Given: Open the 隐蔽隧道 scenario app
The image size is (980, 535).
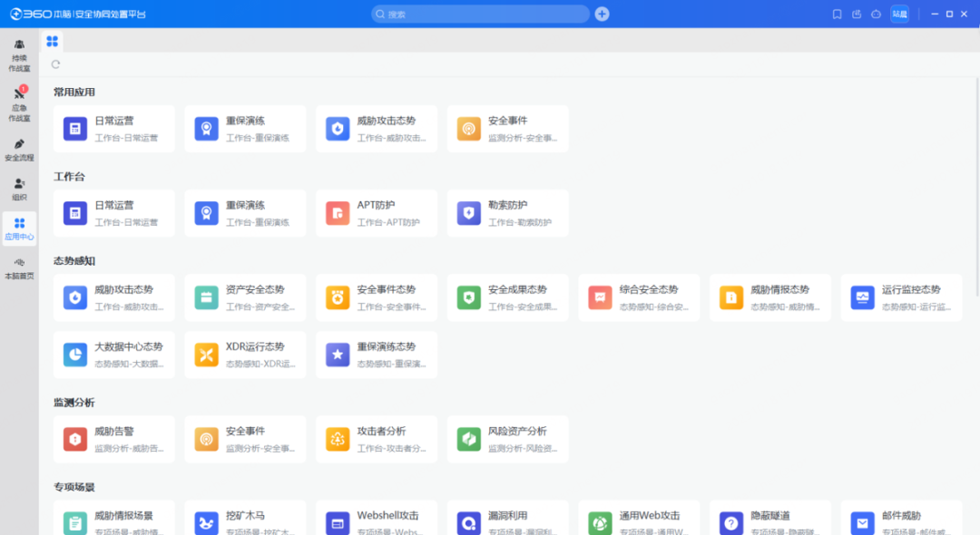Looking at the screenshot, I should point(769,519).
